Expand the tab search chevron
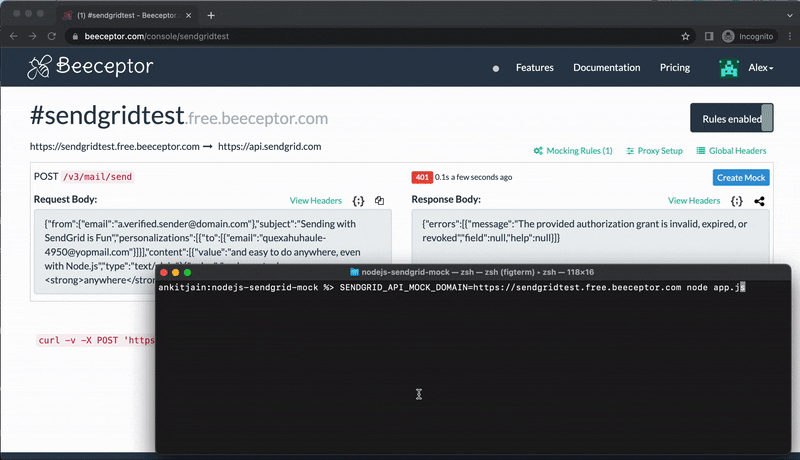 pos(790,15)
